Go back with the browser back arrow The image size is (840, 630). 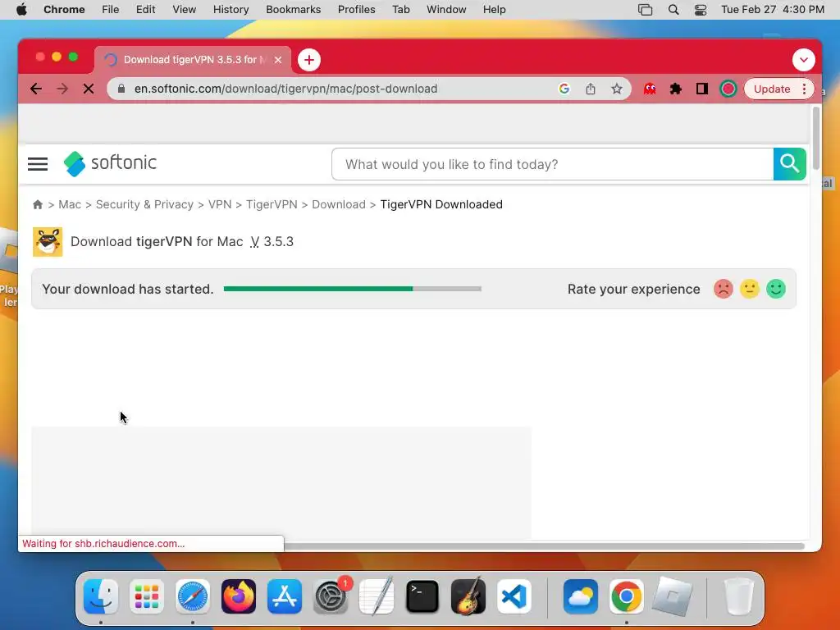36,89
